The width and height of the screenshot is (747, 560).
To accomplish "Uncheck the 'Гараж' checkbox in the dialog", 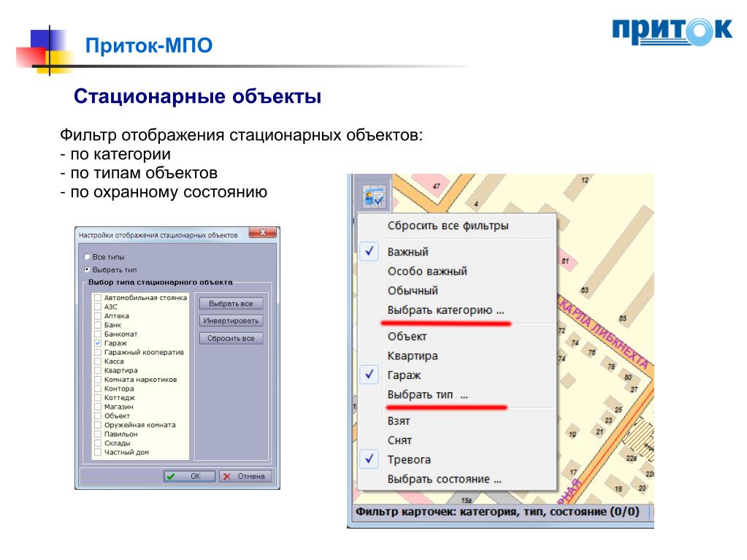I will point(98,343).
